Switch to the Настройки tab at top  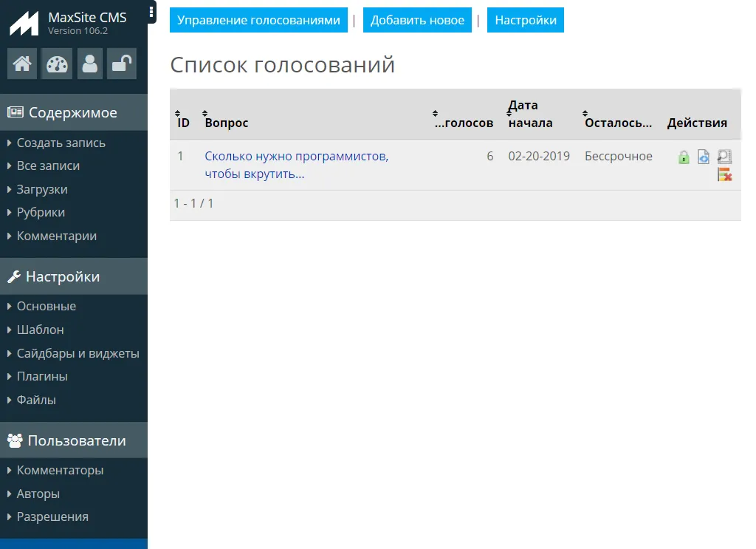tap(525, 21)
